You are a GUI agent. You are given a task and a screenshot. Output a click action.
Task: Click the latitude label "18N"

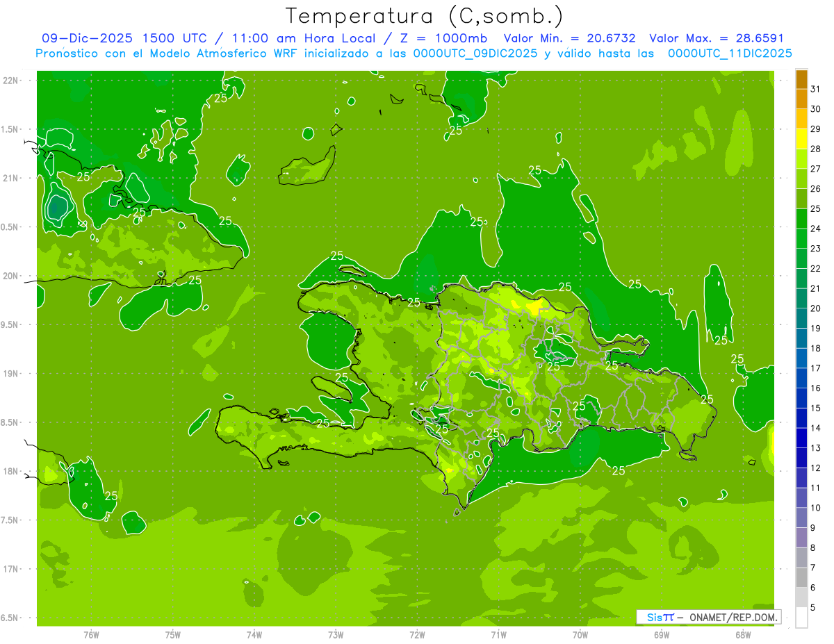[10, 471]
